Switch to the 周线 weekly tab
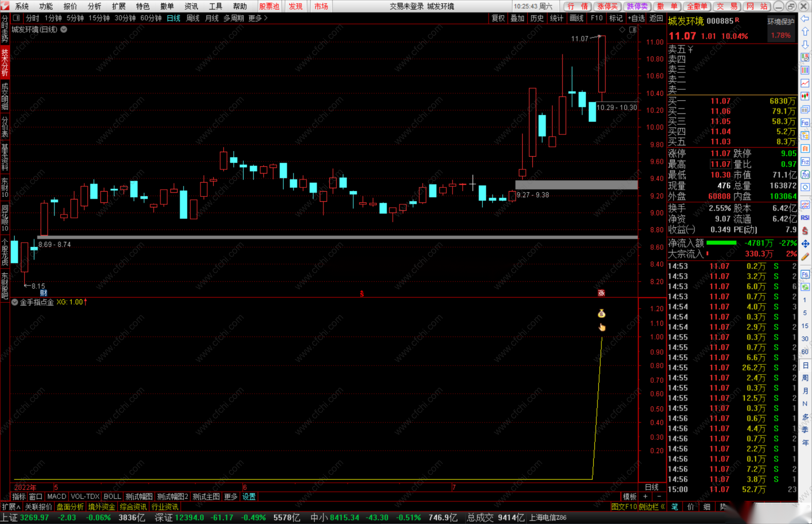This screenshot has height=524, width=812. tap(192, 18)
